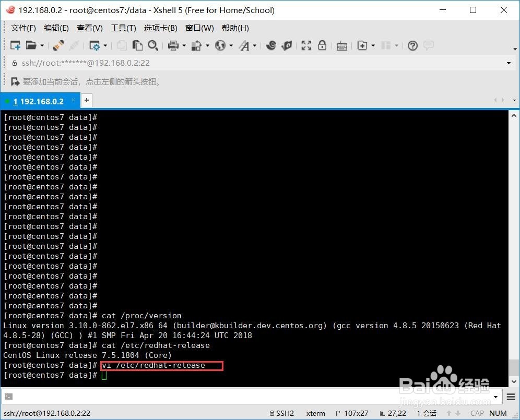Toggle full screen mode icon
This screenshot has width=520, height=420.
point(306,45)
